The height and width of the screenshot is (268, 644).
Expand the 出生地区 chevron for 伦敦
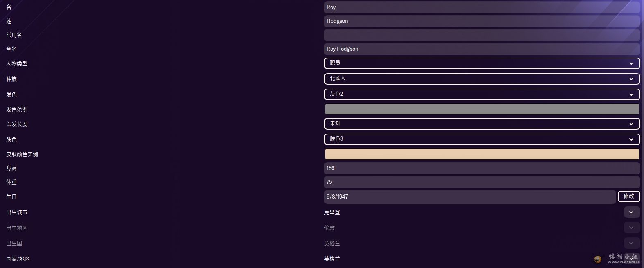pyautogui.click(x=632, y=228)
